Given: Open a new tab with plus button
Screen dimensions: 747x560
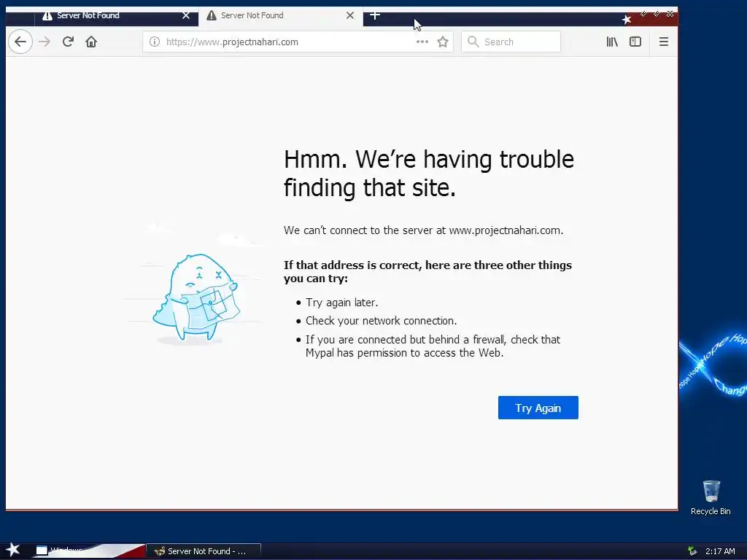Looking at the screenshot, I should click(x=375, y=16).
